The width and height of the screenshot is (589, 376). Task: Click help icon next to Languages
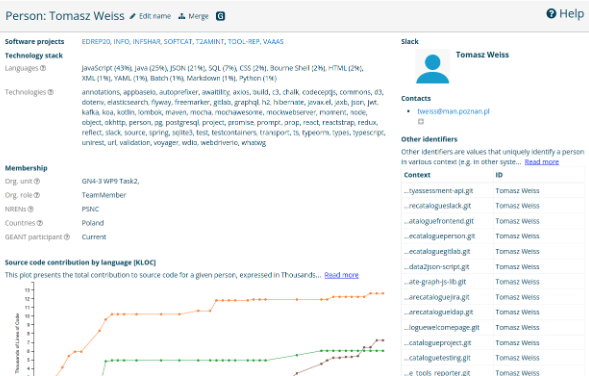(x=43, y=68)
